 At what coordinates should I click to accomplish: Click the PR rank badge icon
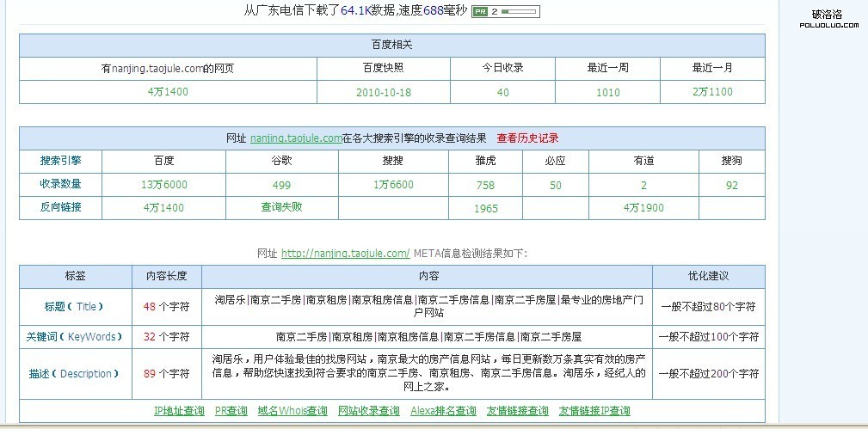481,12
